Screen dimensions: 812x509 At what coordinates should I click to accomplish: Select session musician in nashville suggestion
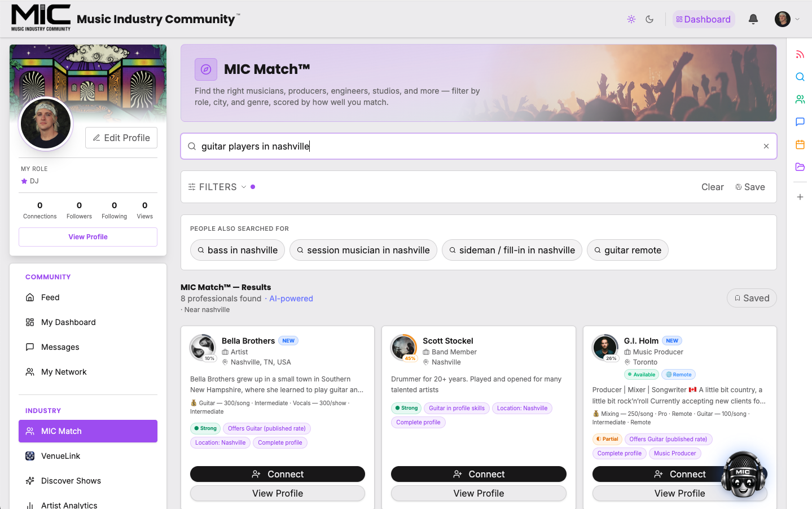(363, 250)
